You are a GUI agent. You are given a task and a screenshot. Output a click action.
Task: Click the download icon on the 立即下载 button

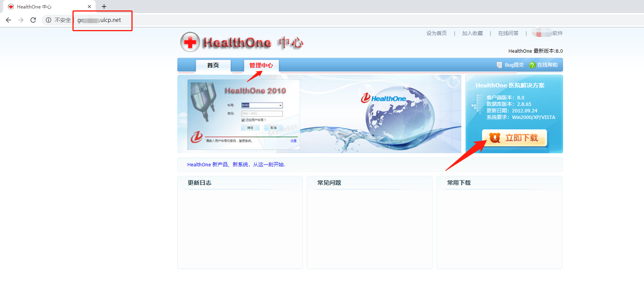495,137
